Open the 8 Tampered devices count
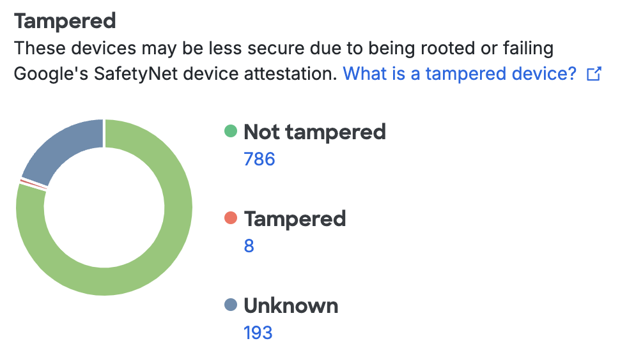This screenshot has height=364, width=620. click(249, 245)
